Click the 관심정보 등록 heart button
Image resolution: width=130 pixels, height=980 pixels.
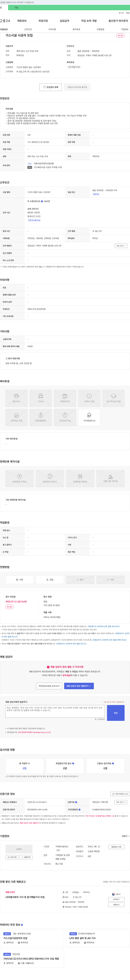tap(50, 87)
